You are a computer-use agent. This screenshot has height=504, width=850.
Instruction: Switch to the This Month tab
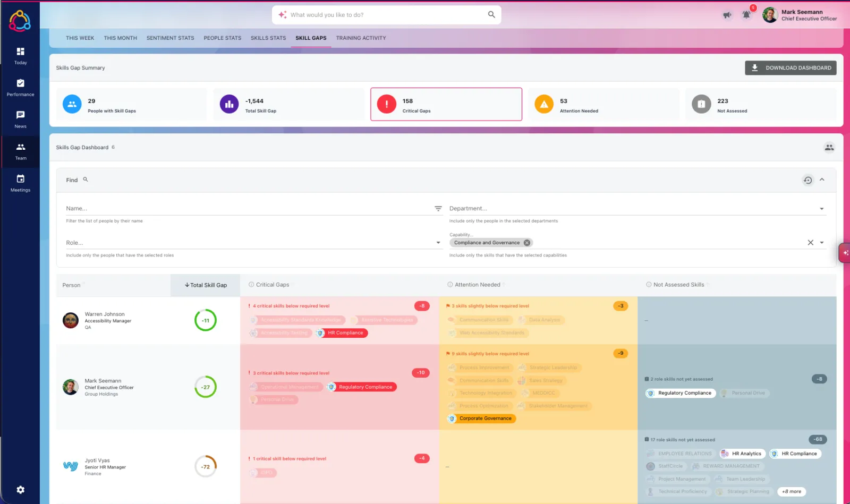121,38
